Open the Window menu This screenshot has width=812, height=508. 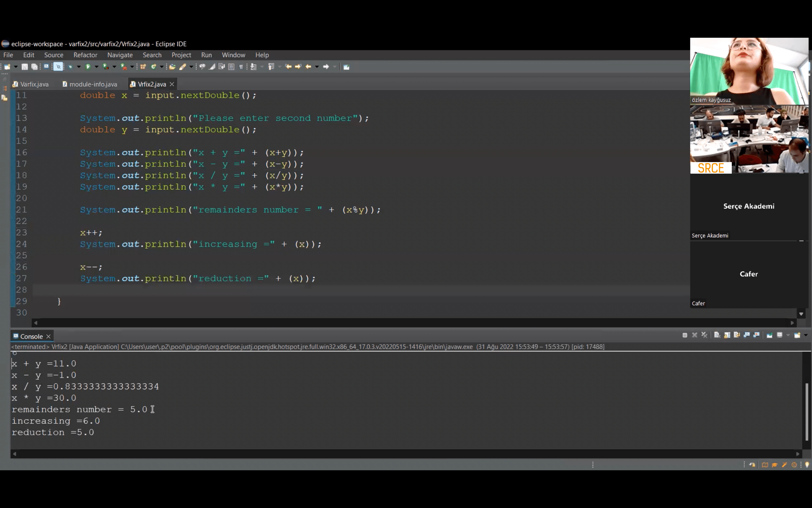[233, 55]
